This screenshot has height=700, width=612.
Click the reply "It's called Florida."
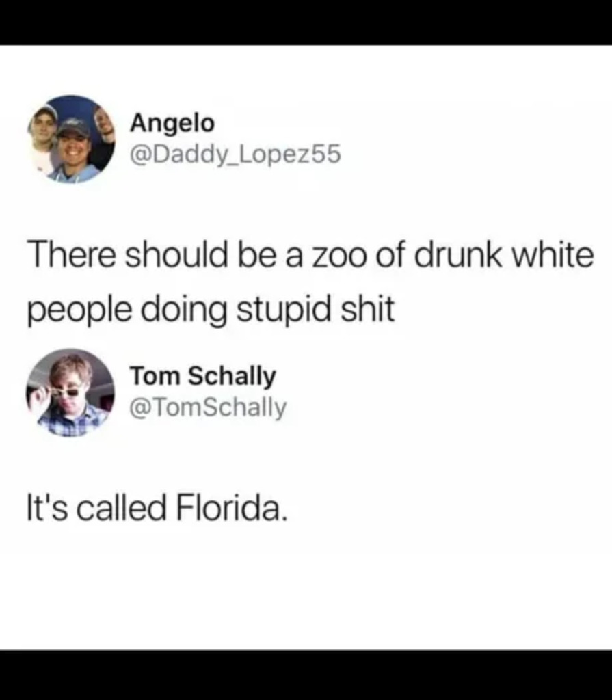point(157,508)
